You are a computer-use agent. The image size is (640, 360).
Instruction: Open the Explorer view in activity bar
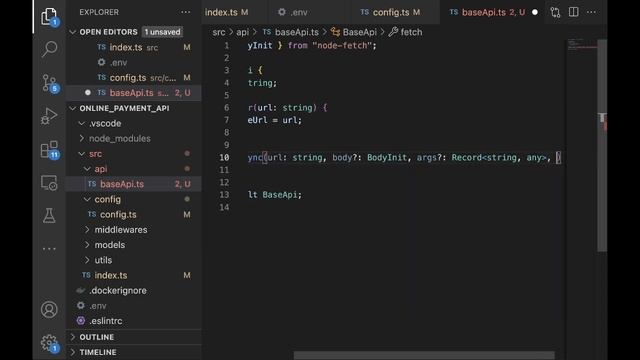tap(49, 17)
